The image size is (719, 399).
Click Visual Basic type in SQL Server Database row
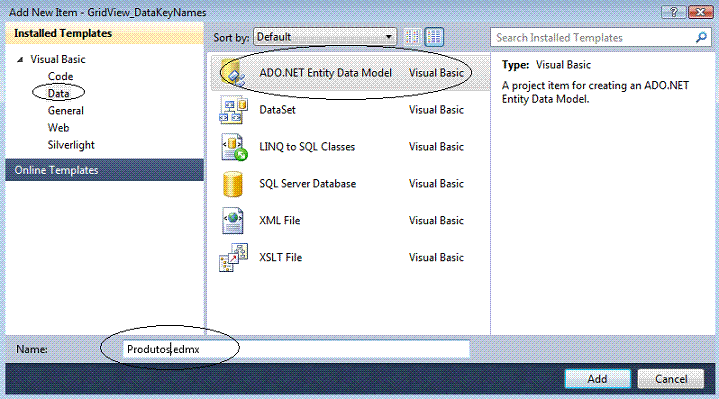click(436, 183)
